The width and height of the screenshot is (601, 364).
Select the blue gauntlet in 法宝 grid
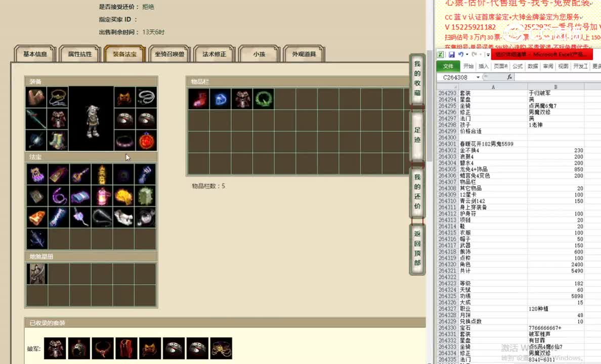pyautogui.click(x=145, y=174)
